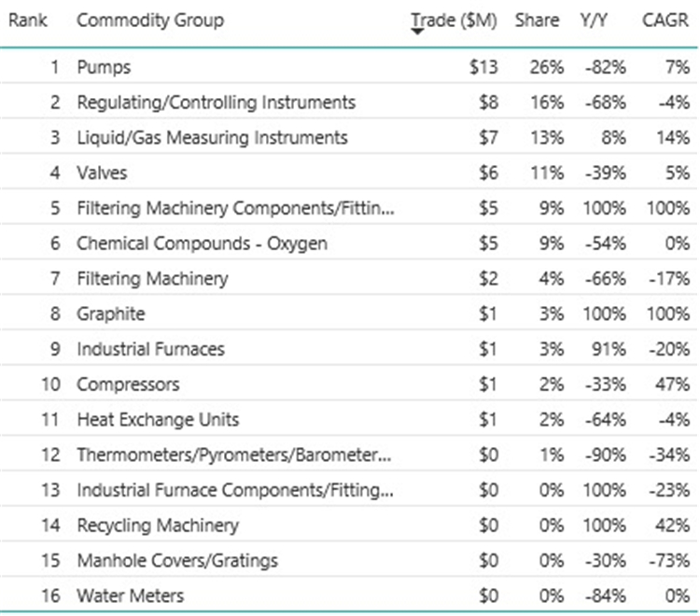Sort table by Trade ($M) header

pyautogui.click(x=454, y=21)
